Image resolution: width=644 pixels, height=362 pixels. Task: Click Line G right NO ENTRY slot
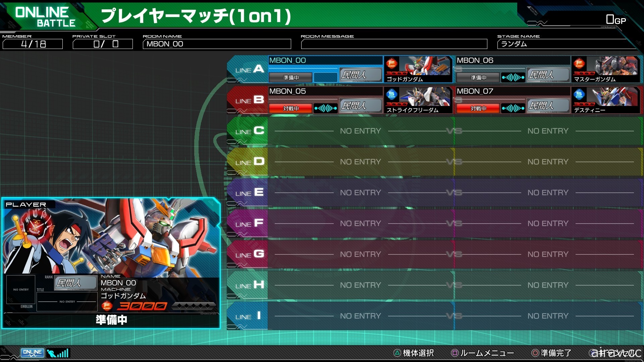point(548,254)
